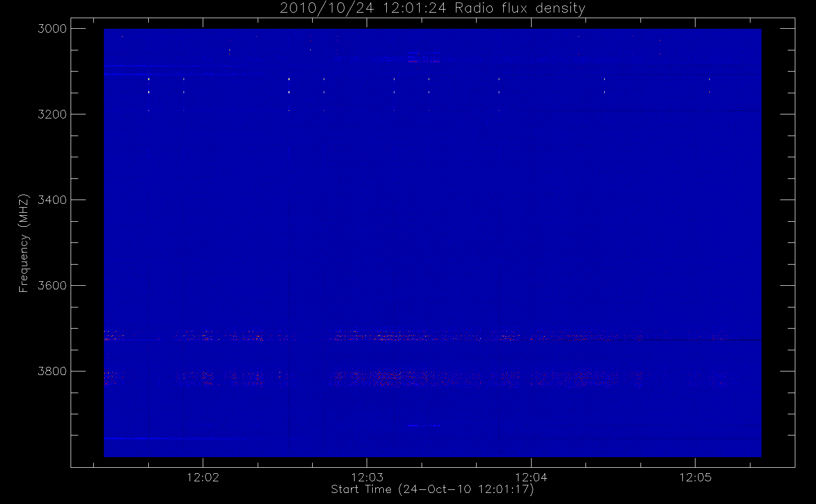
Task: Click the 3400 frequency tick label
Action: tap(52, 200)
